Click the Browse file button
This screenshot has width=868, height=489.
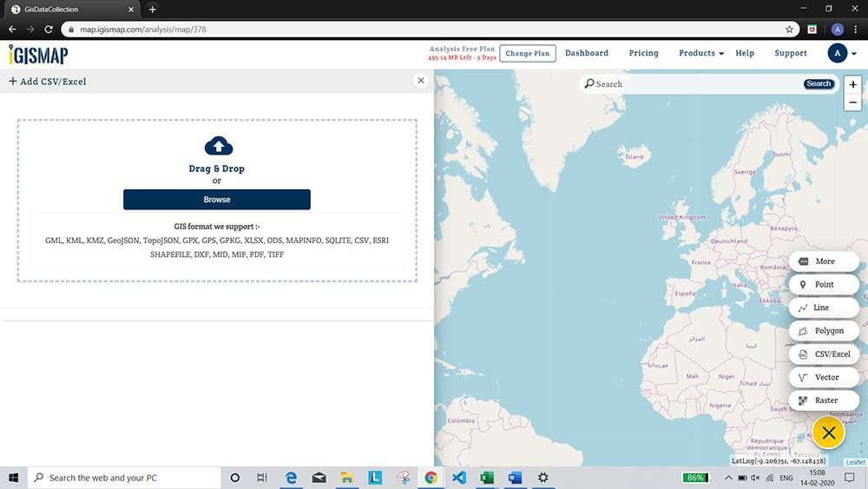click(x=217, y=200)
